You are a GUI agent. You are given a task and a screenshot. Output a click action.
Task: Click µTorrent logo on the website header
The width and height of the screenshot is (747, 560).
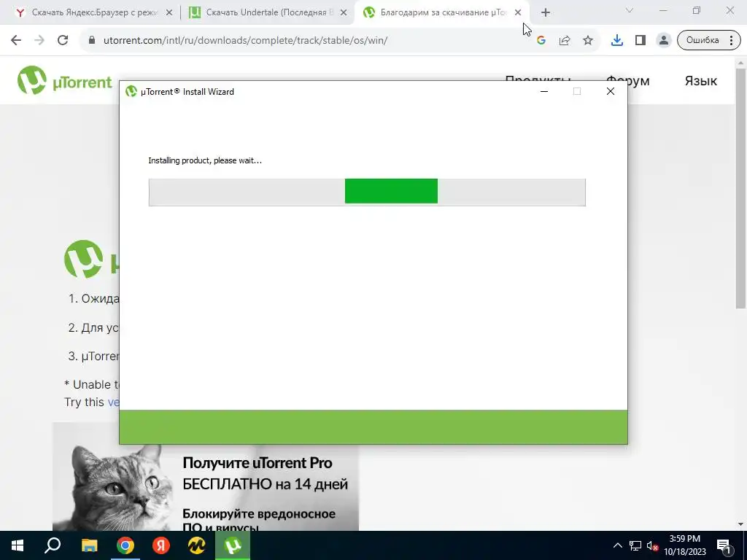click(x=65, y=80)
